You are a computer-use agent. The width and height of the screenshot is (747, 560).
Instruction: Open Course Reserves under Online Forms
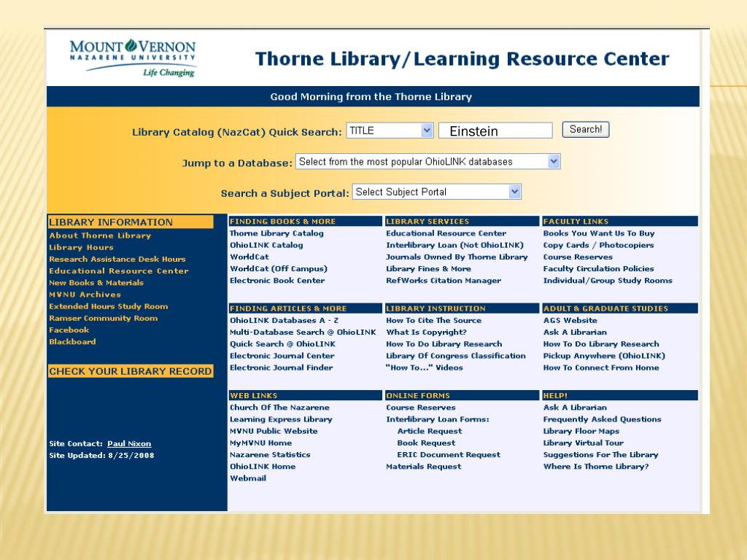pos(421,408)
